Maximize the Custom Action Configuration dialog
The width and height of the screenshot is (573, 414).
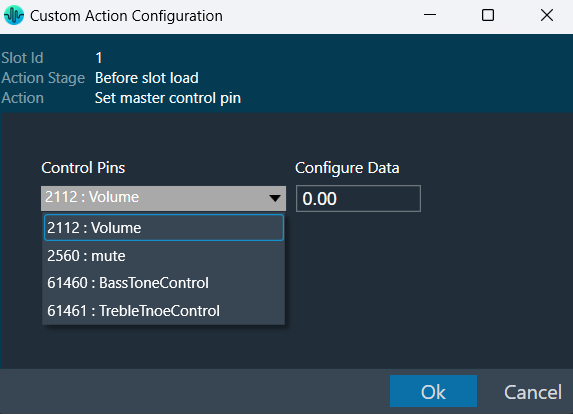488,15
